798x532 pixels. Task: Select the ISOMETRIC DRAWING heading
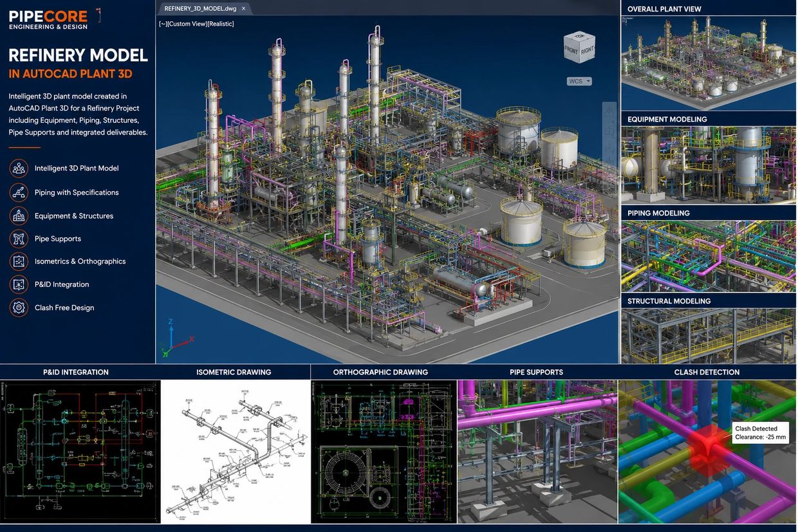tap(234, 372)
